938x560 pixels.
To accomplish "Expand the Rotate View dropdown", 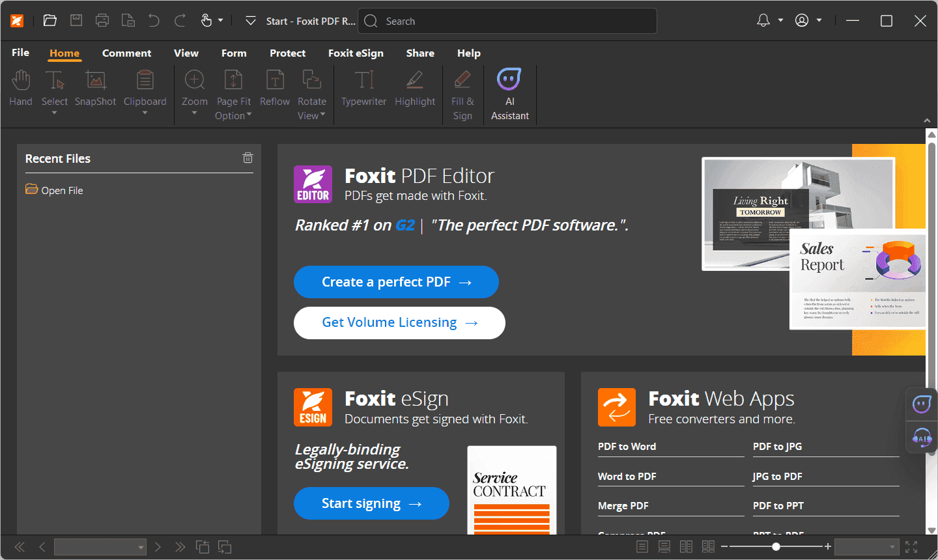I will pyautogui.click(x=322, y=115).
